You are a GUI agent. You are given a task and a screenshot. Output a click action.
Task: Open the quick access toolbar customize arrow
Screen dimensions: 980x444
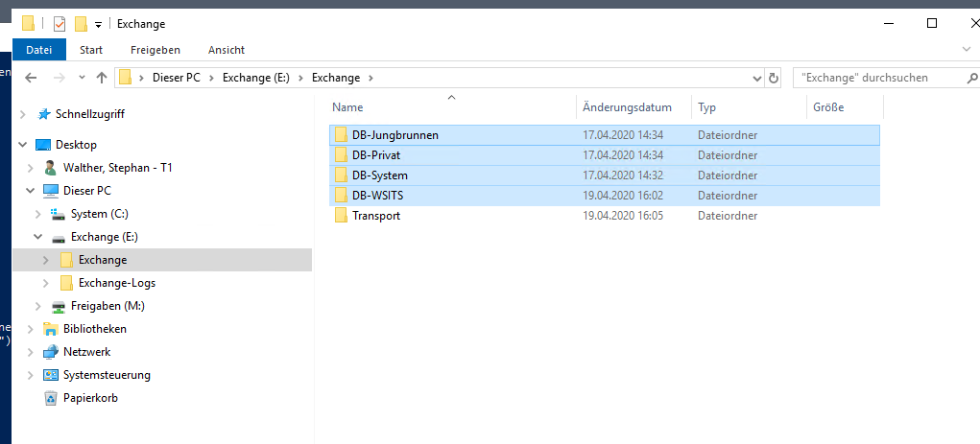98,25
